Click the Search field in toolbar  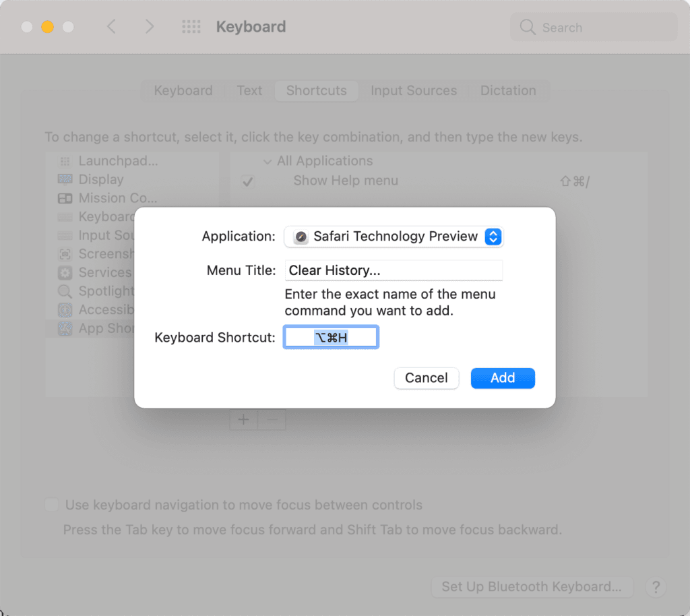(594, 27)
